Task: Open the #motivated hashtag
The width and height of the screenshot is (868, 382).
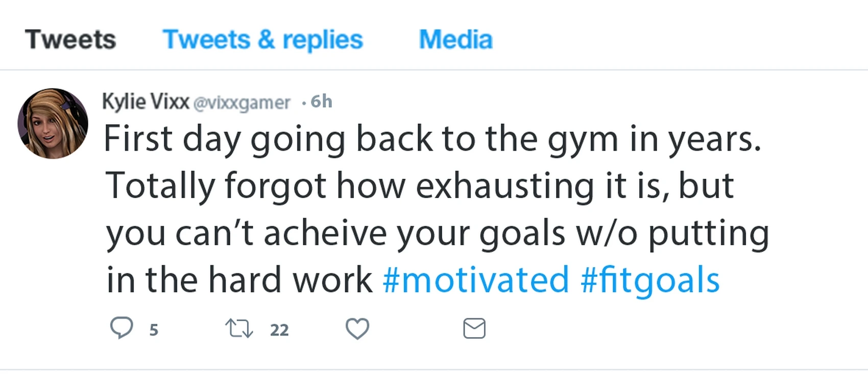Action: pos(475,280)
